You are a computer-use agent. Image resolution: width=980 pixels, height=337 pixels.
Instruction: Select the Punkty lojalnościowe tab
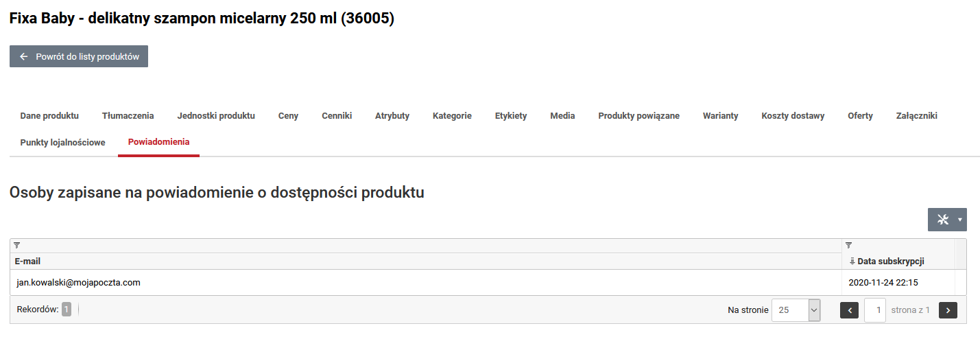coord(62,142)
